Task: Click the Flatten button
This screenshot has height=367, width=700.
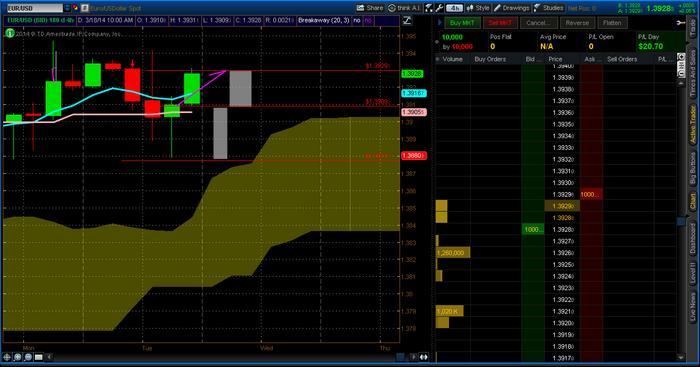Action: (x=612, y=23)
